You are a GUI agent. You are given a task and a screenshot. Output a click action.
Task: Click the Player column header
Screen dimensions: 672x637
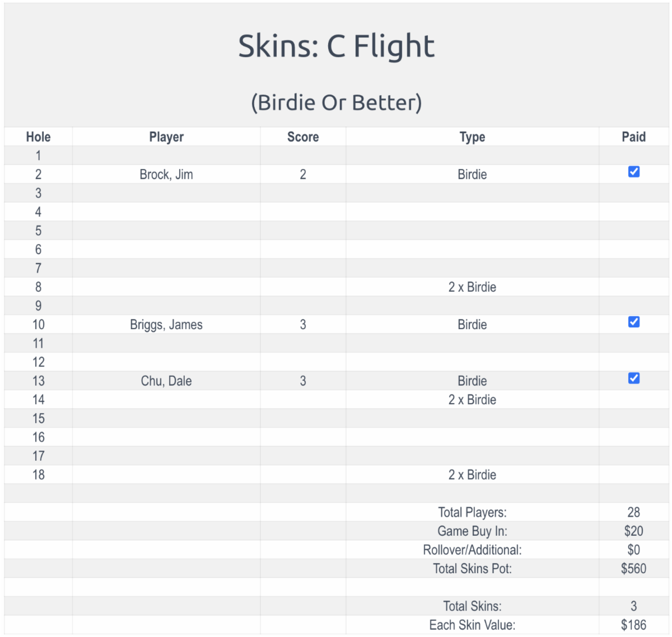(x=166, y=137)
